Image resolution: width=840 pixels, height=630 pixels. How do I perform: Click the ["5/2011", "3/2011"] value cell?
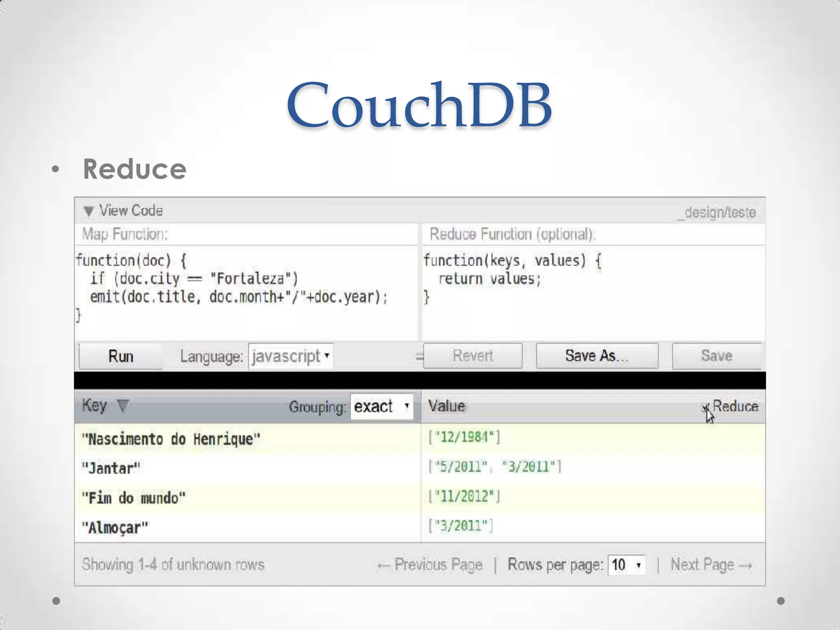(495, 467)
